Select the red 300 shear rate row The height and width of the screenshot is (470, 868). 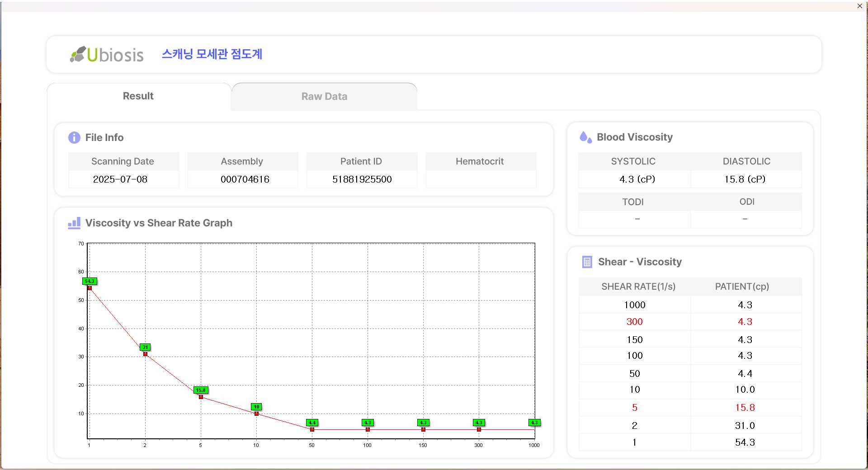coord(634,322)
